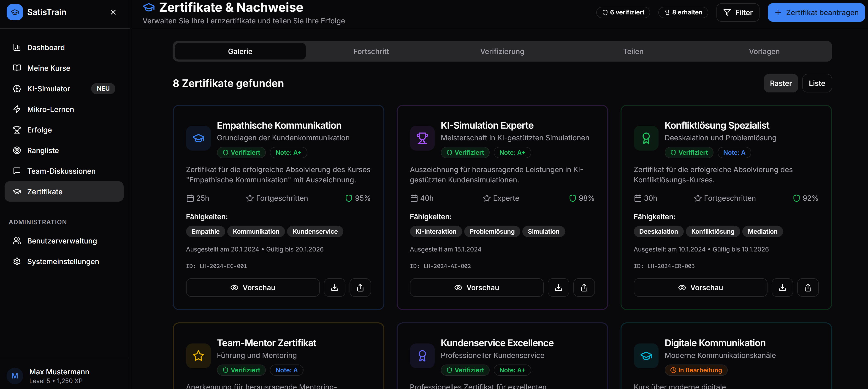
Task: Click Zertifikat beantragen
Action: (816, 12)
